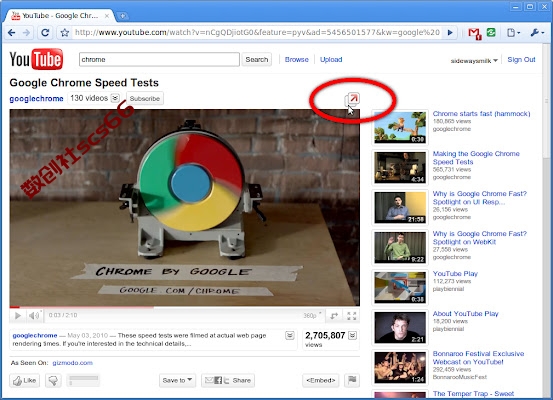Open the 360p quality selector
This screenshot has height=400, width=553.
[312, 315]
